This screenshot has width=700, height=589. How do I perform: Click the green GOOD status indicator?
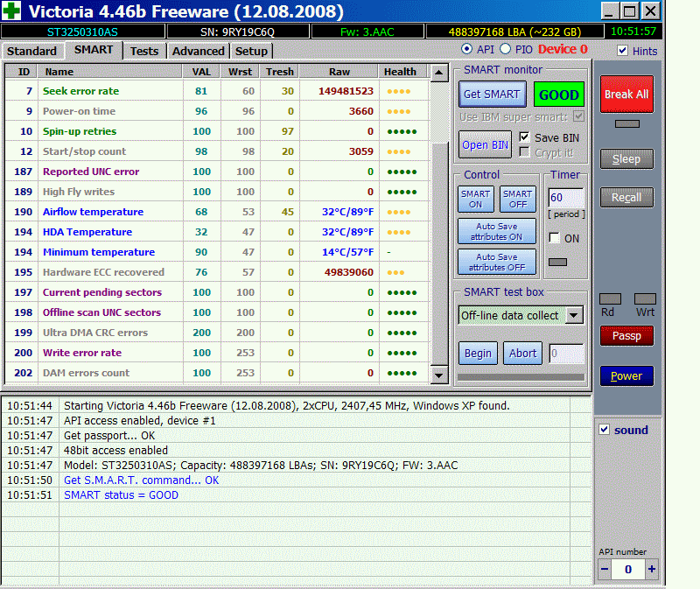click(558, 95)
